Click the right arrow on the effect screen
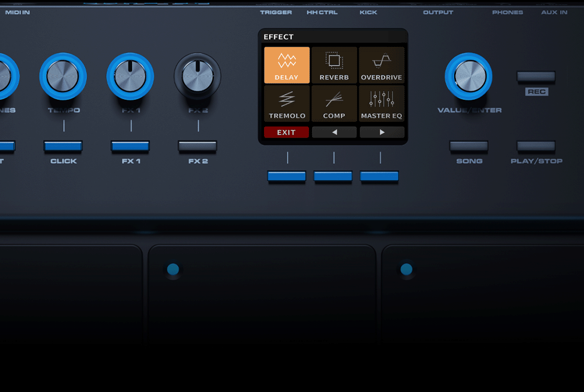This screenshot has width=584, height=392. pos(382,132)
